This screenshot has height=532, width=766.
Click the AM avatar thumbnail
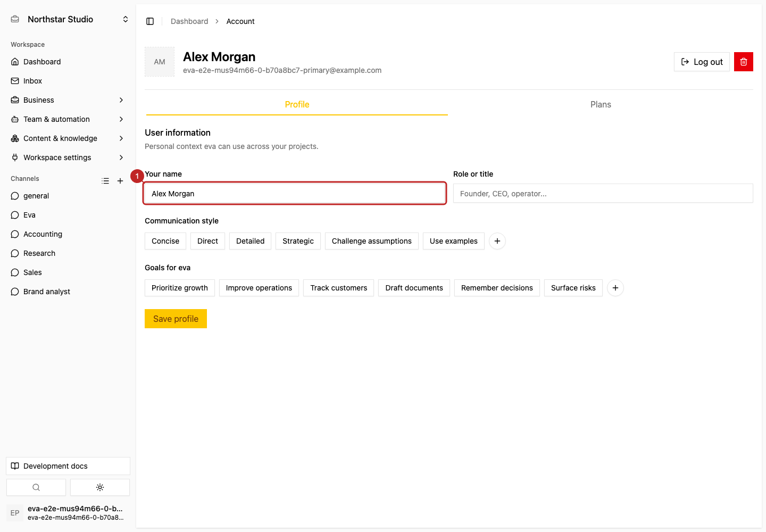(x=160, y=62)
